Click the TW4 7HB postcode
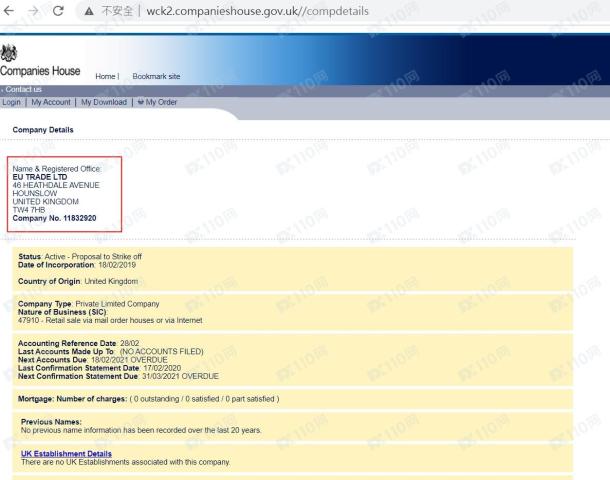 tap(29, 210)
